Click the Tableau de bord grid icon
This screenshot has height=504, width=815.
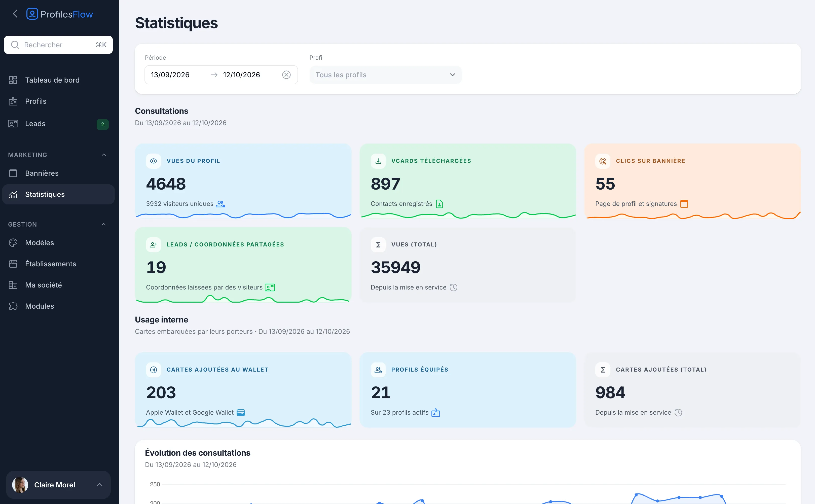click(x=13, y=80)
